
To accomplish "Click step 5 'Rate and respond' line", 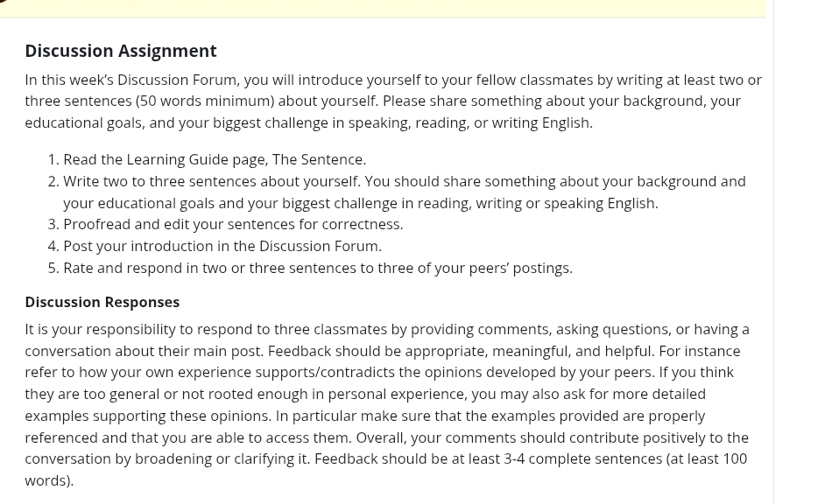I will tap(317, 268).
